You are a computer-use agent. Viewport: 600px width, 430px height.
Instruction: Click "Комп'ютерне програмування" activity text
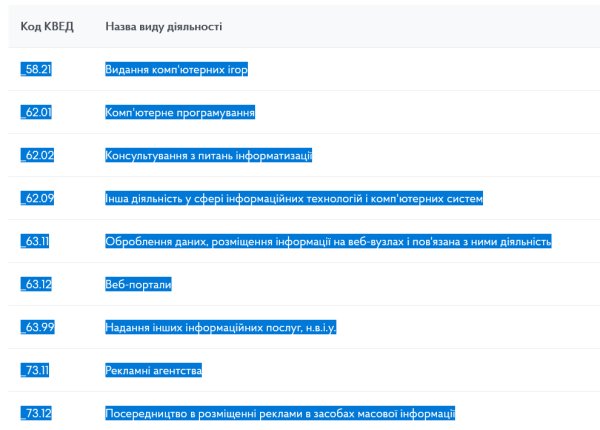click(x=180, y=113)
